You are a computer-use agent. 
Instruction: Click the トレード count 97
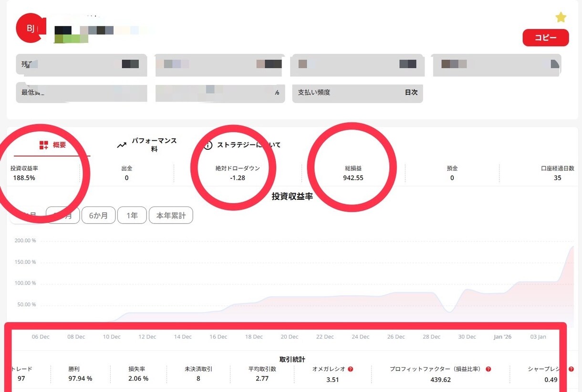point(21,379)
